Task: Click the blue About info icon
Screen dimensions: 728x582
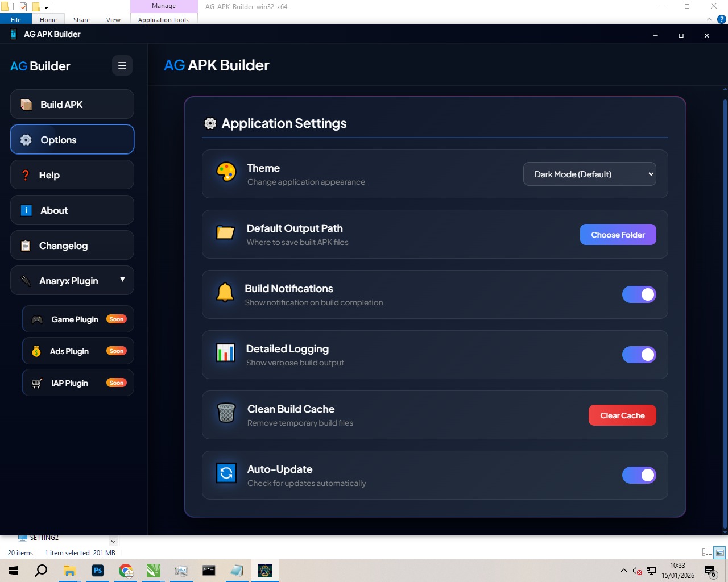Action: pyautogui.click(x=26, y=210)
